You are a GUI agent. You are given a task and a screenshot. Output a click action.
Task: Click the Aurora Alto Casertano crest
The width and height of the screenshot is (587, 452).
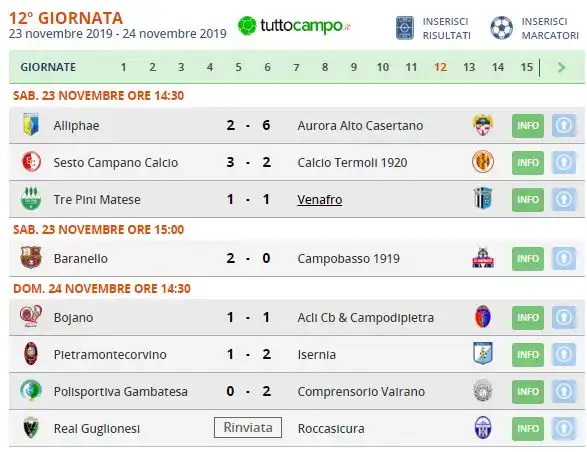click(x=483, y=125)
